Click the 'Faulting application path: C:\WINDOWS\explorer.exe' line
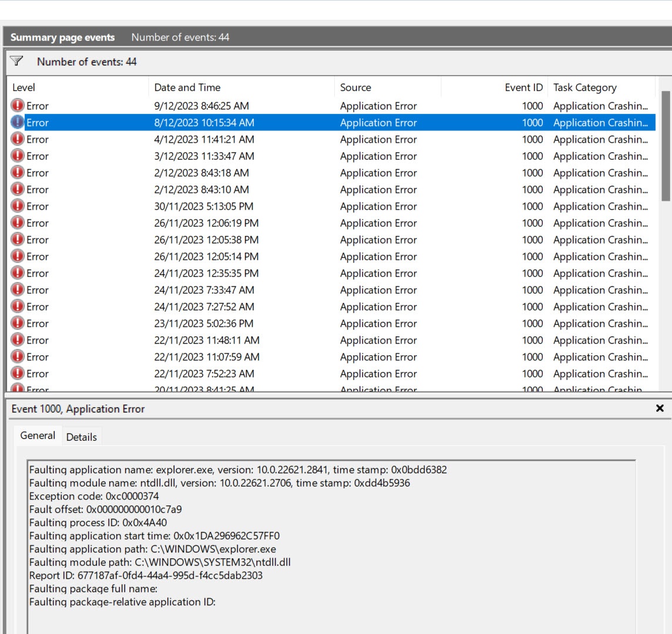Image resolution: width=672 pixels, height=634 pixels. coord(153,549)
